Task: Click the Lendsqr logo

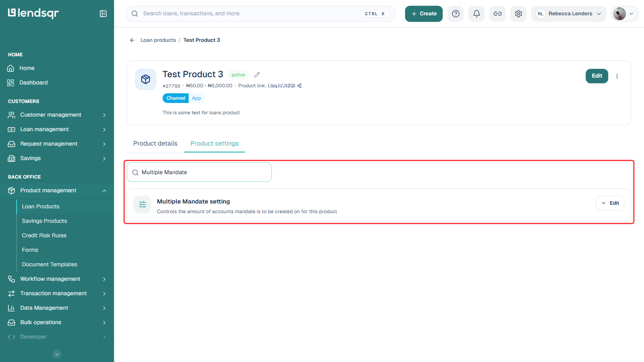Action: pyautogui.click(x=33, y=13)
